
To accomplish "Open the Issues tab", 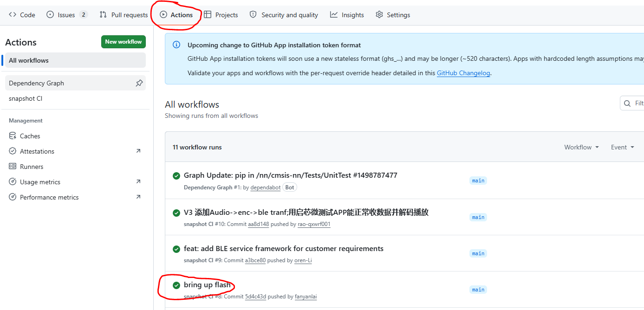I will [x=67, y=15].
